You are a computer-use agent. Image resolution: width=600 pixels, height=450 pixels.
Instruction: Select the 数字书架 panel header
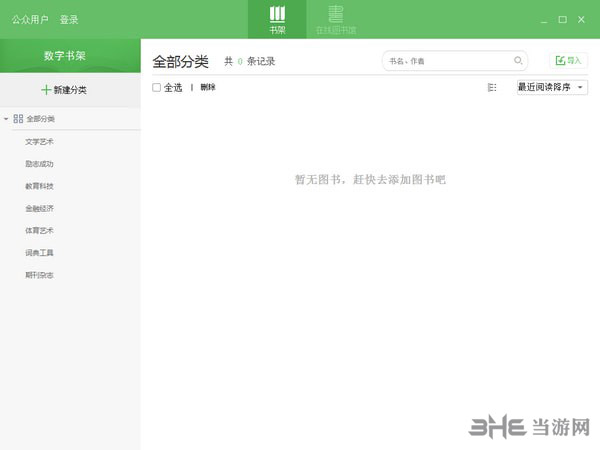pos(70,55)
